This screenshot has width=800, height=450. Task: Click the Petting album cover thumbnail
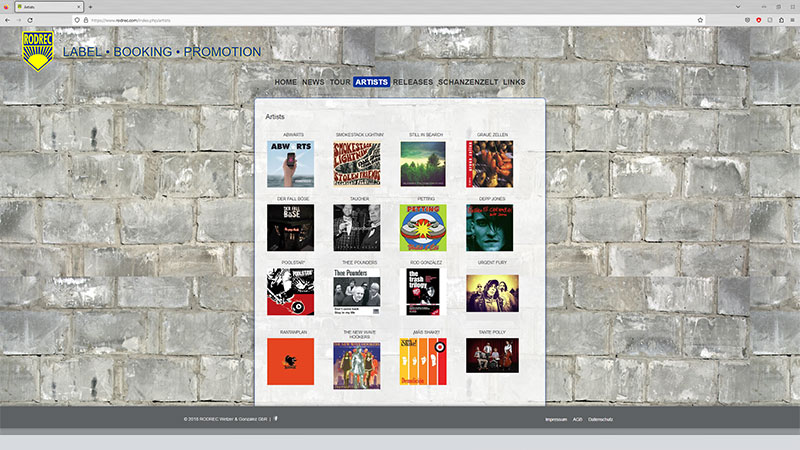pyautogui.click(x=423, y=228)
